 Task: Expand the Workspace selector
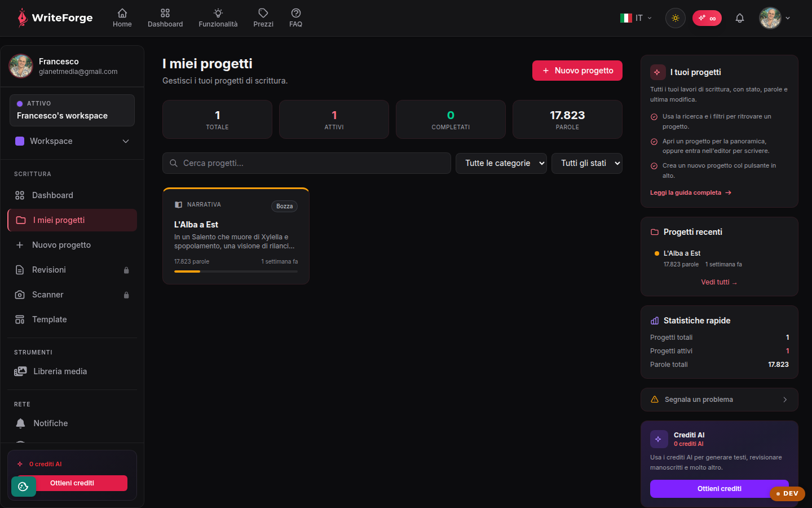pyautogui.click(x=72, y=141)
